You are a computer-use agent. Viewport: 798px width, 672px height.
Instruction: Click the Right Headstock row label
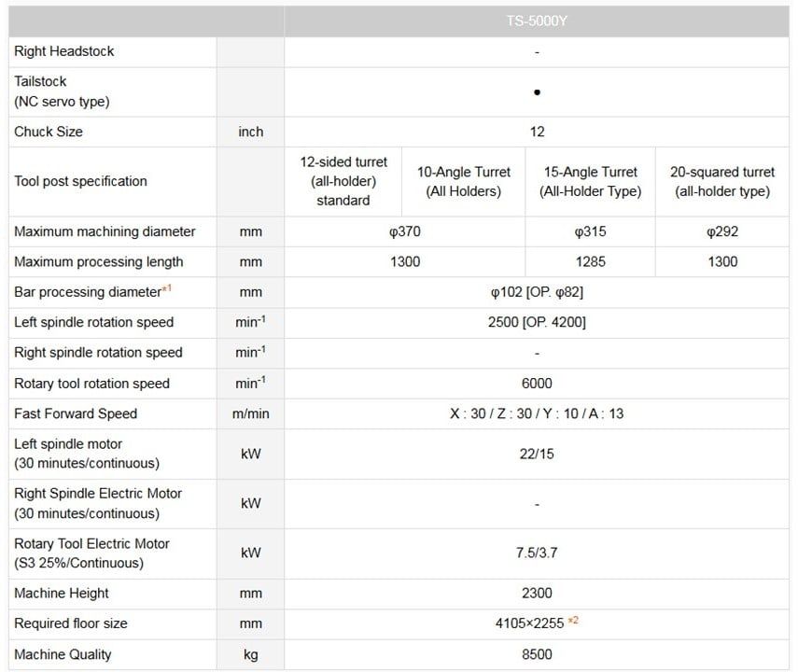pos(64,51)
